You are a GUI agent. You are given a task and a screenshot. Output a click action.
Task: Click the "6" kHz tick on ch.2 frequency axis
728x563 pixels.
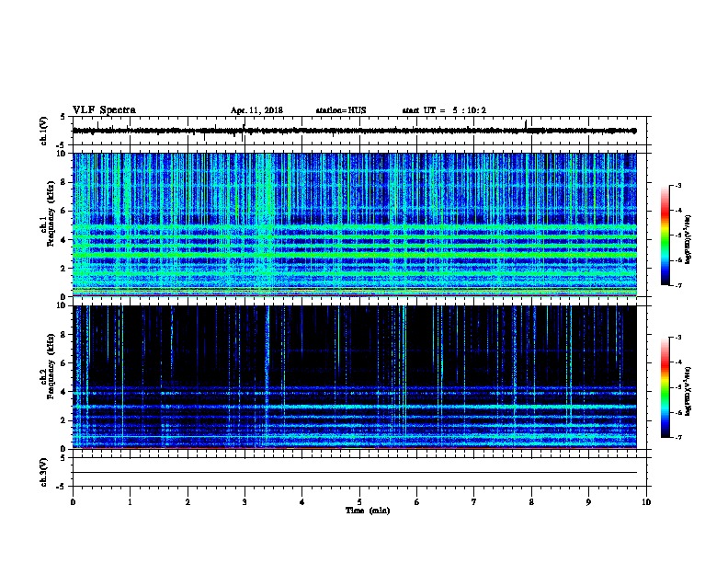tap(63, 363)
